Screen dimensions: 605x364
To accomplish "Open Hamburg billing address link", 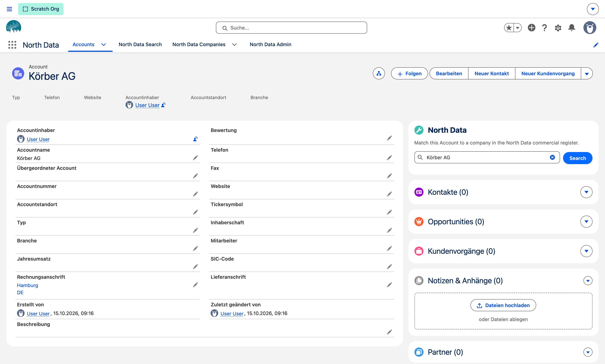I will (x=27, y=285).
